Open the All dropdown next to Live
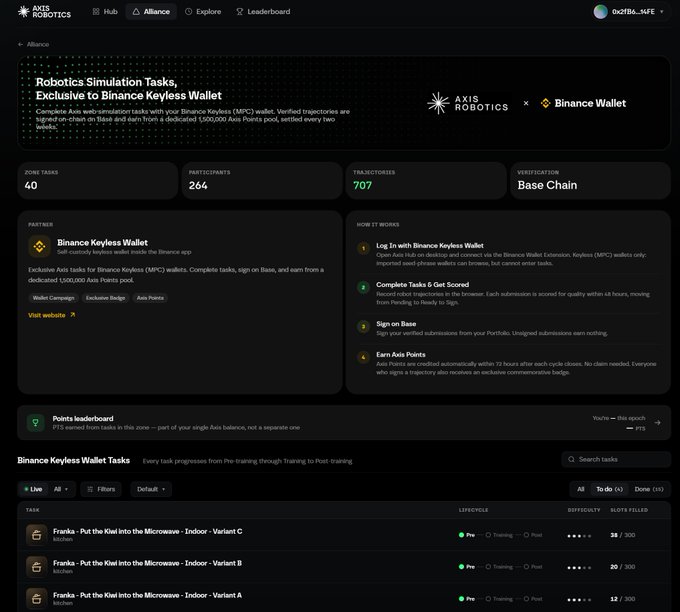 pyautogui.click(x=61, y=489)
